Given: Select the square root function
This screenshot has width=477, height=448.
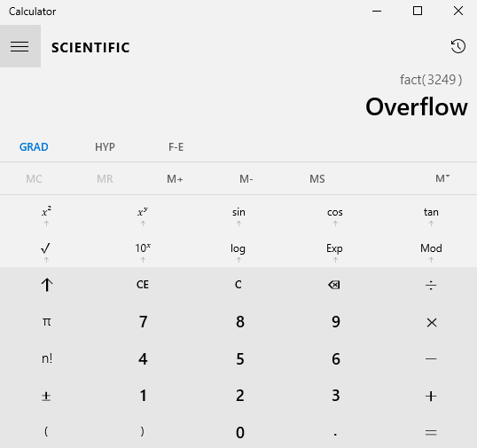Looking at the screenshot, I should (x=46, y=248).
